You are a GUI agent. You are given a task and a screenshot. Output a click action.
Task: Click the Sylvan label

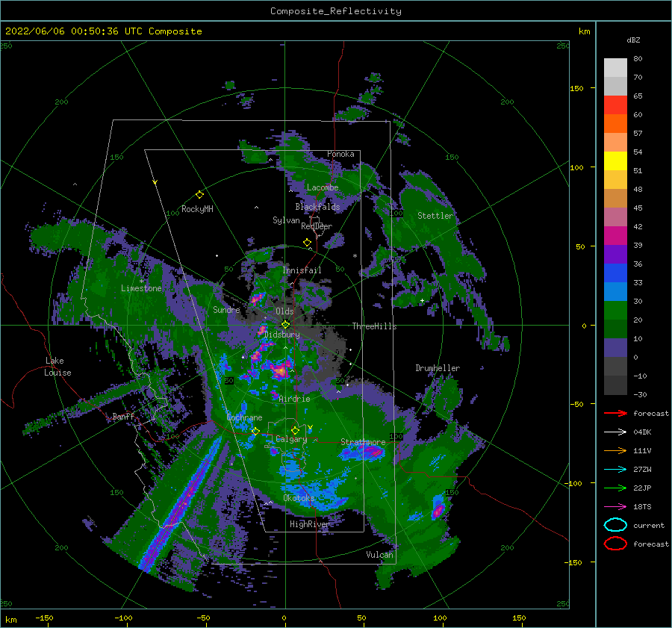286,220
